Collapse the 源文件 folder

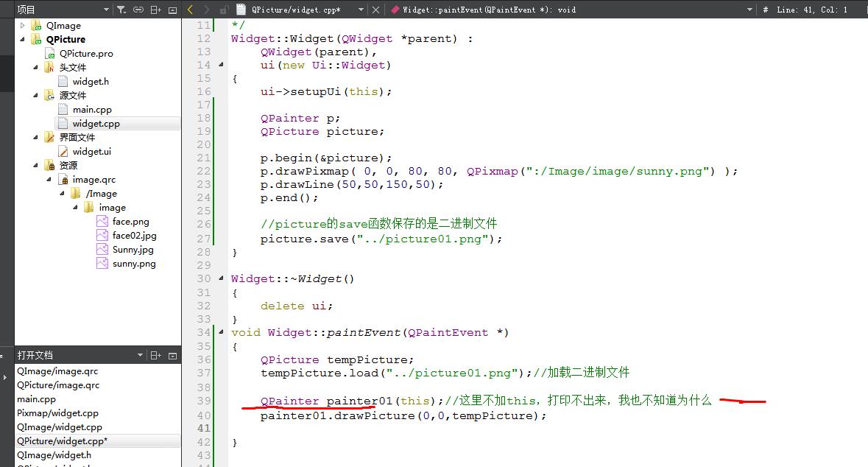pyautogui.click(x=35, y=95)
